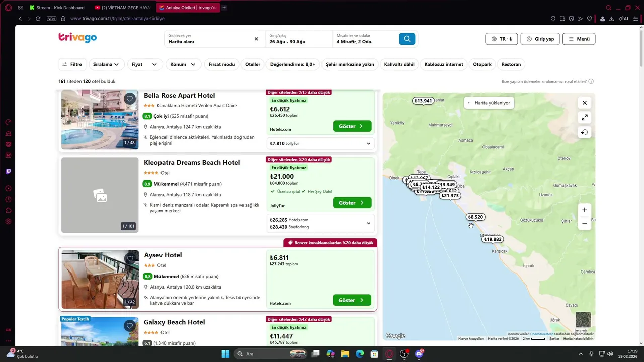Screen dimensions: 644x362
Task: Select the ₺19.882 map price marker
Action: tap(493, 239)
